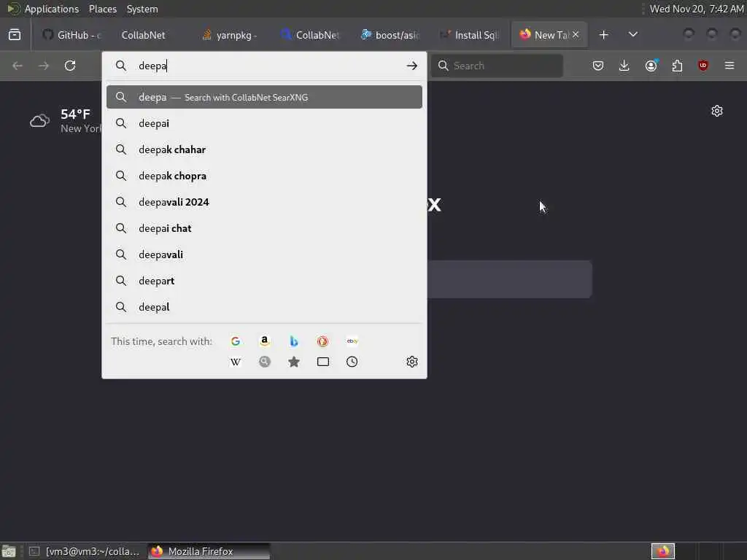Click the date and time clock

point(697,9)
